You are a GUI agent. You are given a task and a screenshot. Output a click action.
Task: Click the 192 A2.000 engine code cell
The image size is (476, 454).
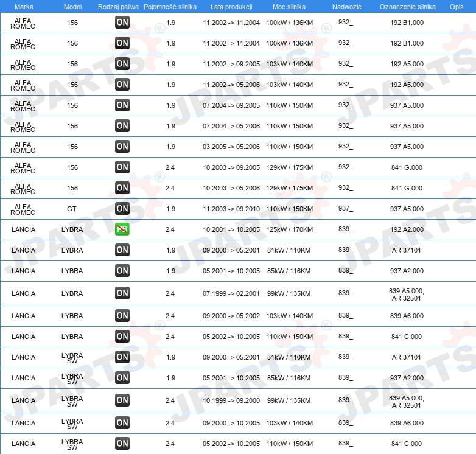coord(407,229)
